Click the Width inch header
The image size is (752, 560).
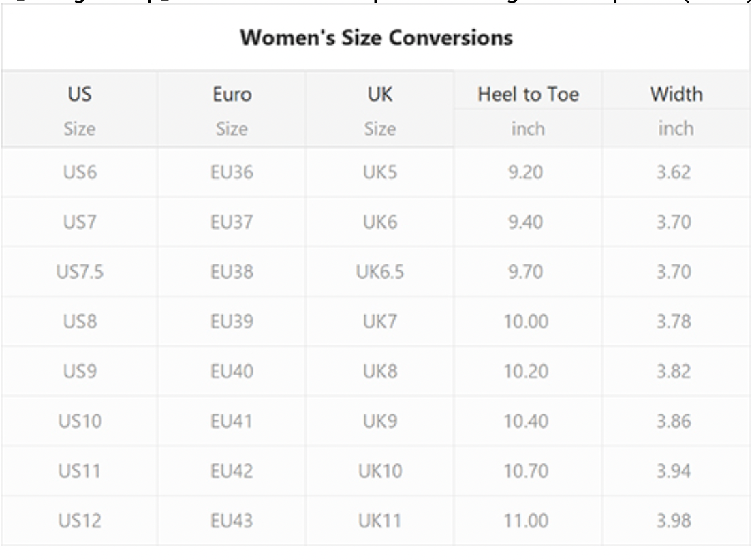(x=676, y=110)
